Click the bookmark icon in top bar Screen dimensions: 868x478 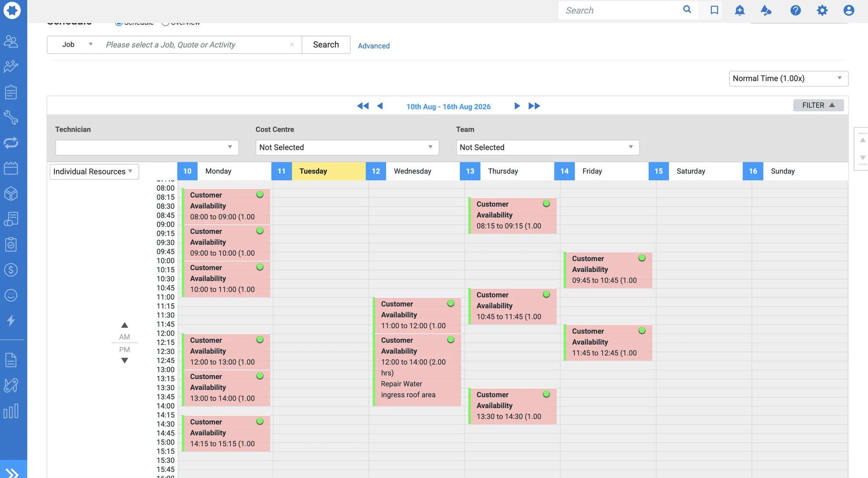tap(714, 10)
